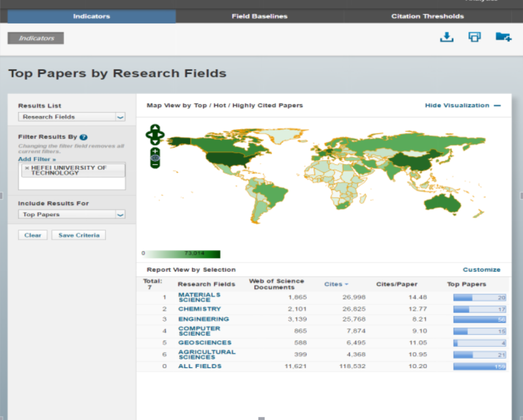Screen dimensions: 523x420
Task: Open the Include Results For dropdown
Action: pyautogui.click(x=72, y=214)
